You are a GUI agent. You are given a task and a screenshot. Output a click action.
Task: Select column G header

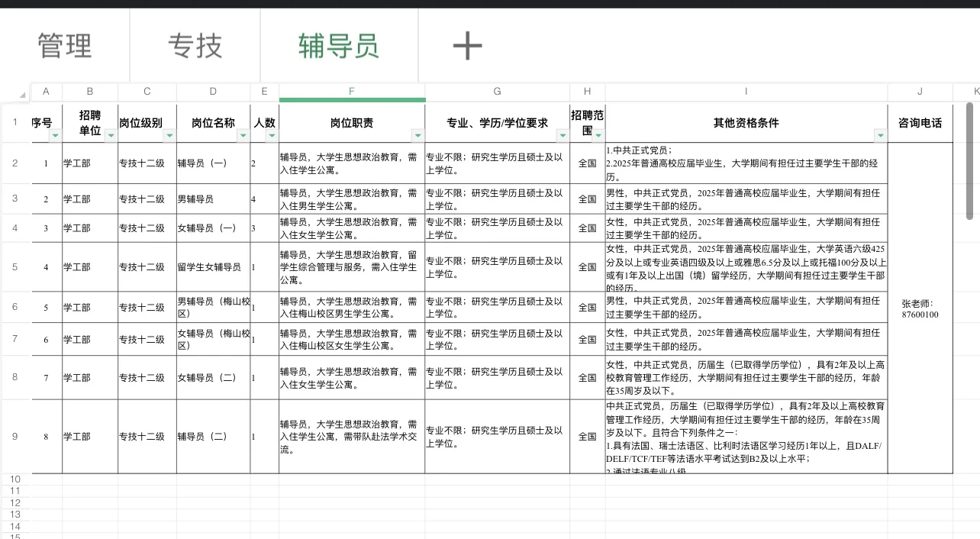click(x=498, y=92)
